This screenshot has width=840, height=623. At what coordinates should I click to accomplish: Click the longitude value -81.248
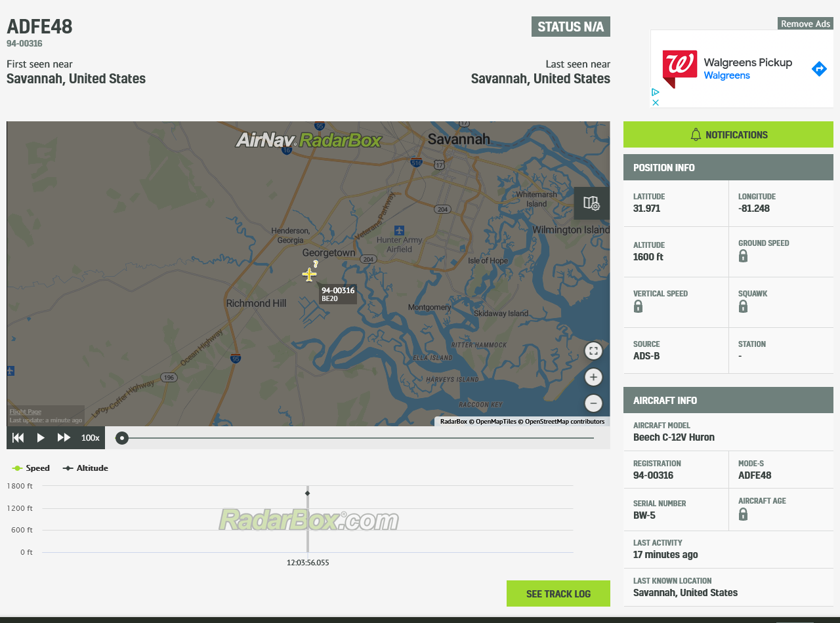click(754, 209)
